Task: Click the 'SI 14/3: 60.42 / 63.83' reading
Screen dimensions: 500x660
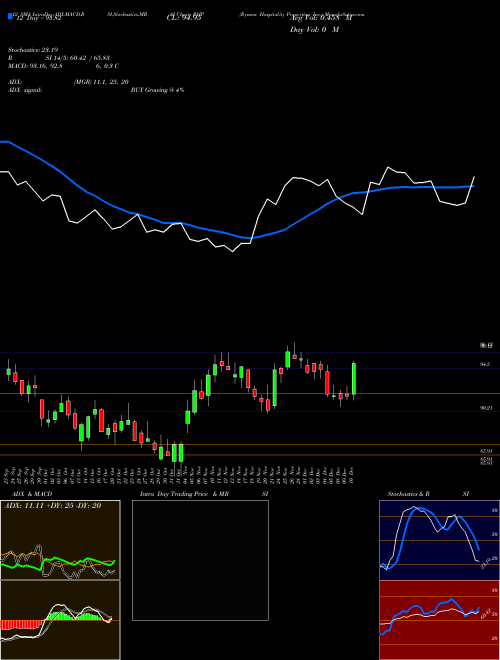Action: 78,58
